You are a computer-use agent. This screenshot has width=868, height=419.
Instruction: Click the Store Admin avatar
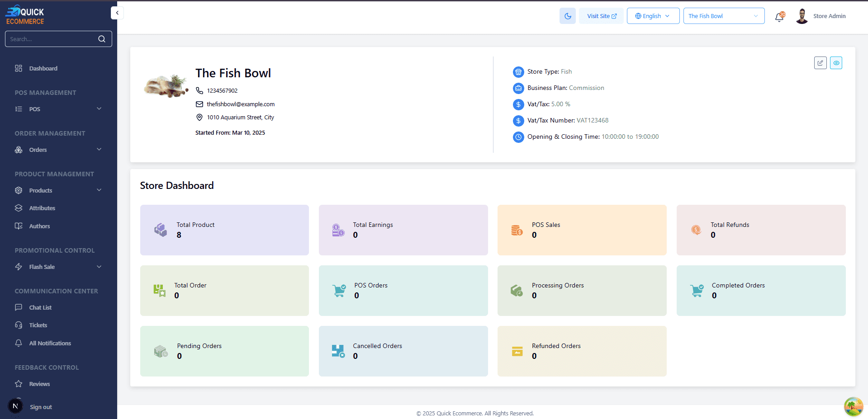(802, 16)
